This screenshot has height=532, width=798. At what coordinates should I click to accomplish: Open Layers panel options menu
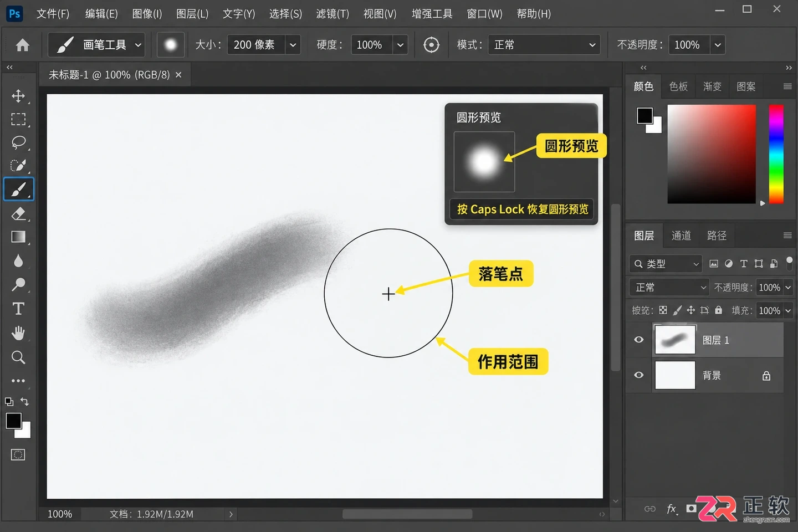tap(787, 236)
